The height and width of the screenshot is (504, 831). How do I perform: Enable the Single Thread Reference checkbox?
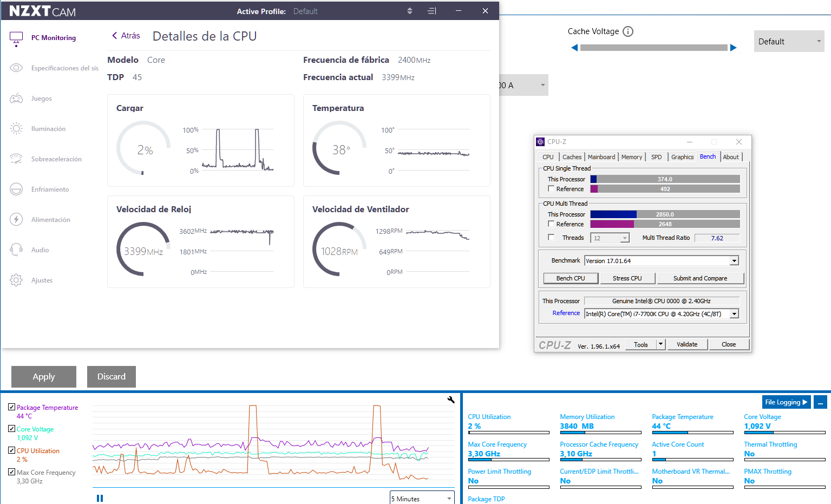point(551,189)
